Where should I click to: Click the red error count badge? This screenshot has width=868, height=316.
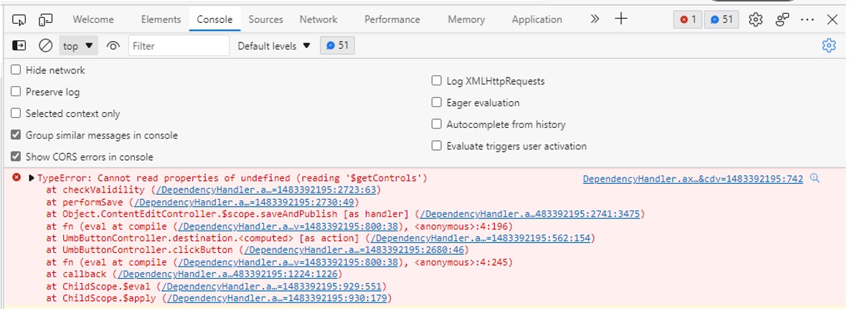point(687,20)
